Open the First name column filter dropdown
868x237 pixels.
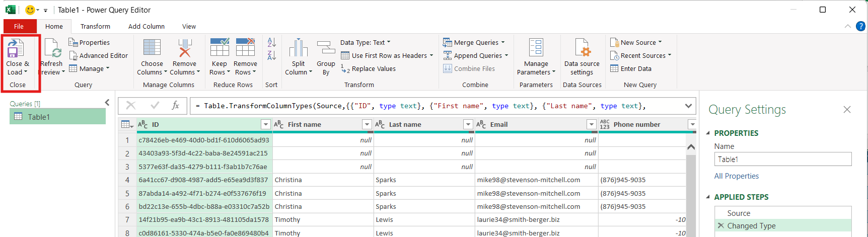[367, 124]
